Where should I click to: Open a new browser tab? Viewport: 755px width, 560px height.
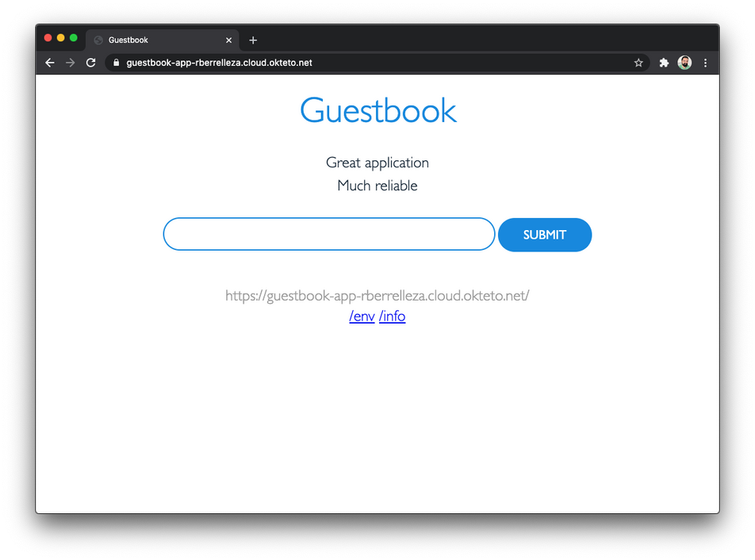click(253, 40)
